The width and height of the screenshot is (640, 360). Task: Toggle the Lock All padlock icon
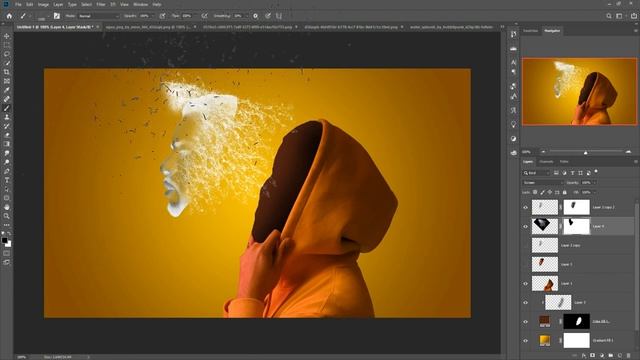(x=565, y=192)
